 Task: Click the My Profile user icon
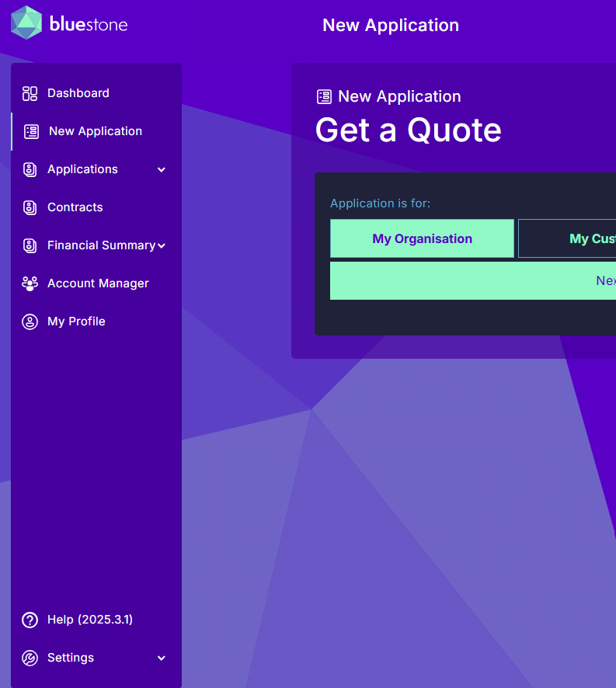[x=30, y=321]
